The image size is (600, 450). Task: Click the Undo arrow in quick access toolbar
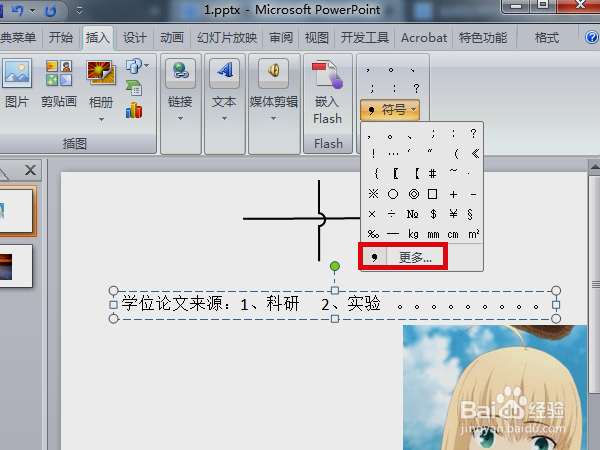coord(17,10)
